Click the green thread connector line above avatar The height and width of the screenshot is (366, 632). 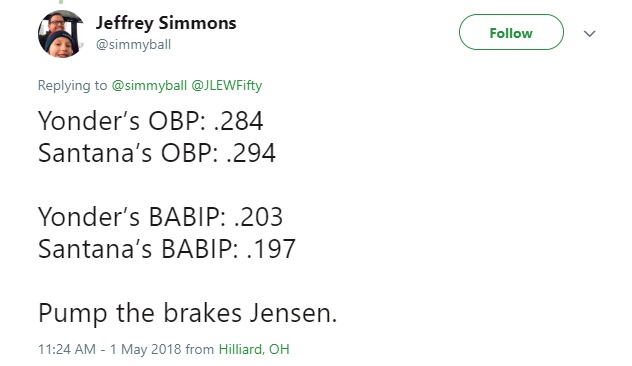pos(61,2)
